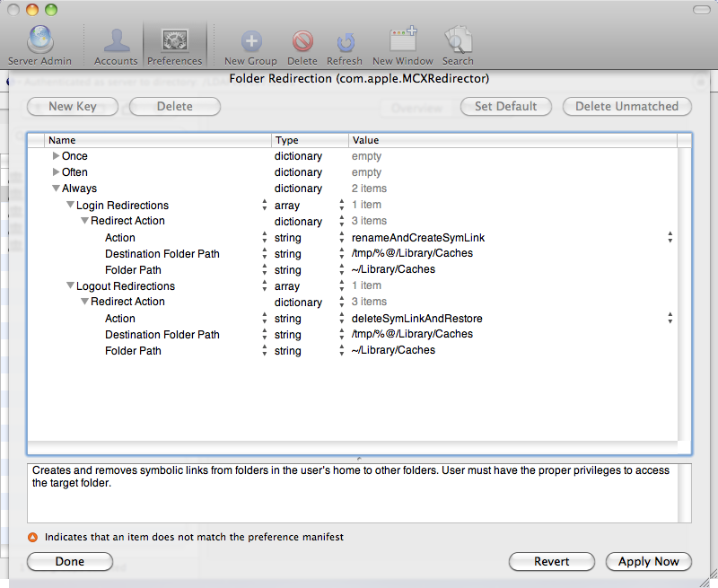Open a New Window from the toolbar
This screenshot has width=718, height=588.
[x=402, y=46]
